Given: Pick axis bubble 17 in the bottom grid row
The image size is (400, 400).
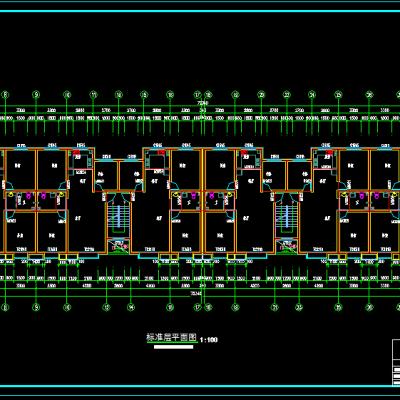Looking at the screenshot, I should (x=198, y=307).
